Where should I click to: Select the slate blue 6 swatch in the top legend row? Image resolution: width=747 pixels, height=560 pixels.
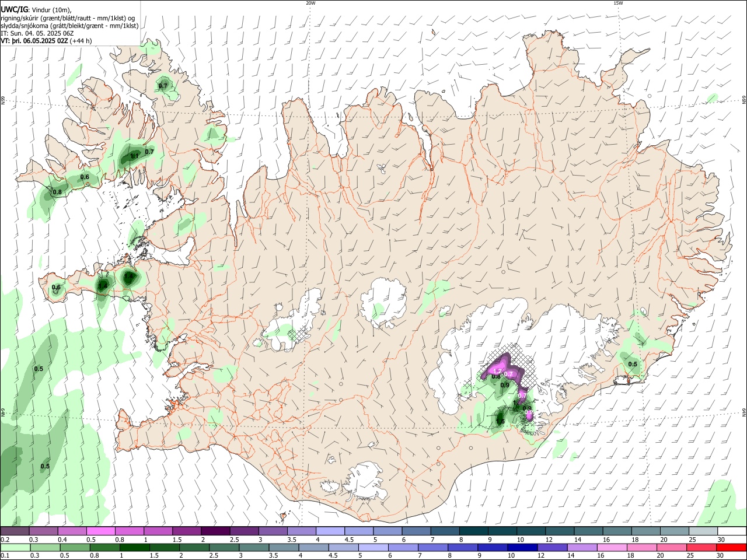pos(417,531)
